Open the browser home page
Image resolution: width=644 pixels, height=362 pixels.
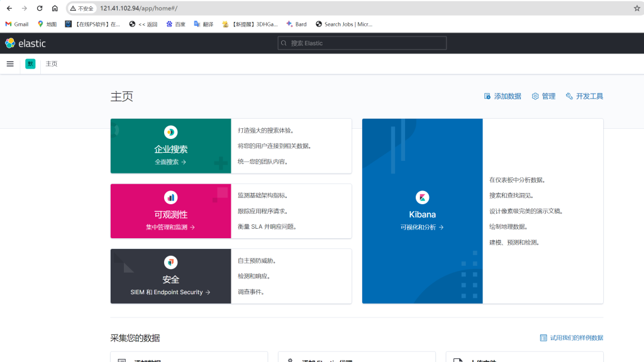click(x=55, y=8)
